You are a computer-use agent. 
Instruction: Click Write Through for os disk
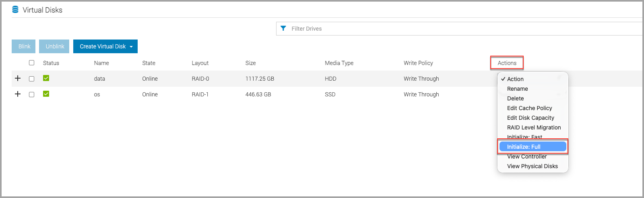(421, 94)
